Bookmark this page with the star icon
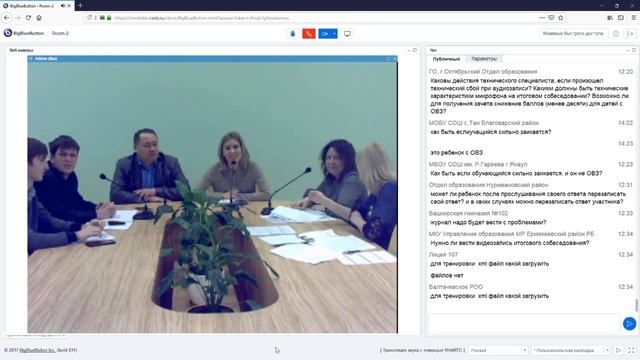 pos(561,18)
